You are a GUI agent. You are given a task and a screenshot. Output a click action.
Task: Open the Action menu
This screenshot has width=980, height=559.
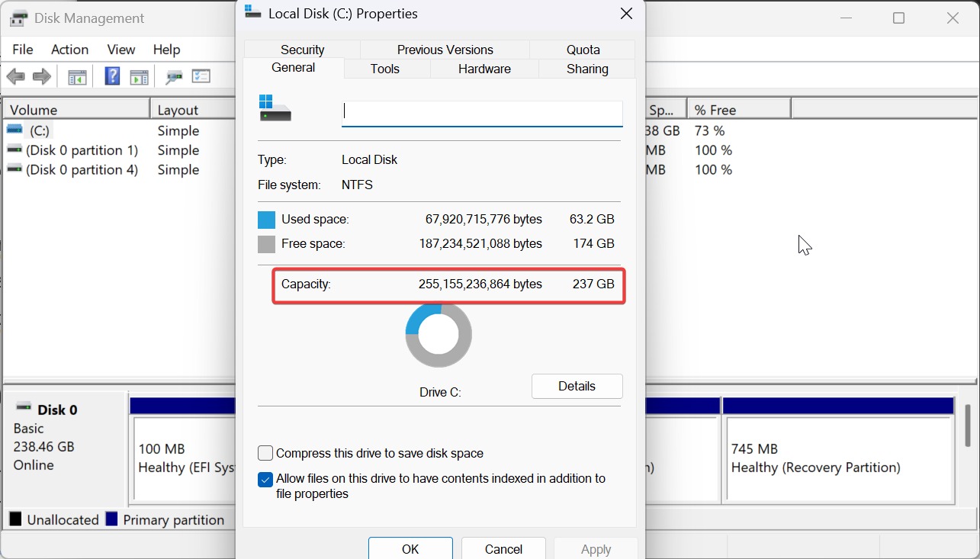(x=69, y=50)
